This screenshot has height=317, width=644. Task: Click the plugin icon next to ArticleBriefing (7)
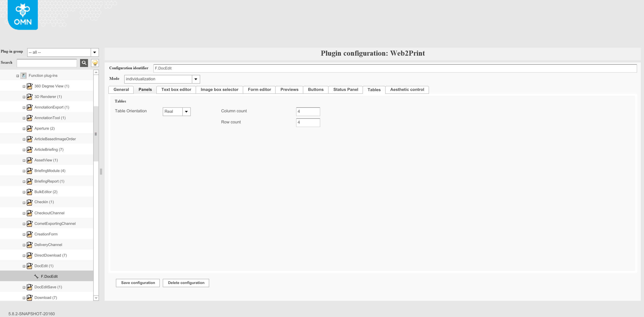point(29,149)
